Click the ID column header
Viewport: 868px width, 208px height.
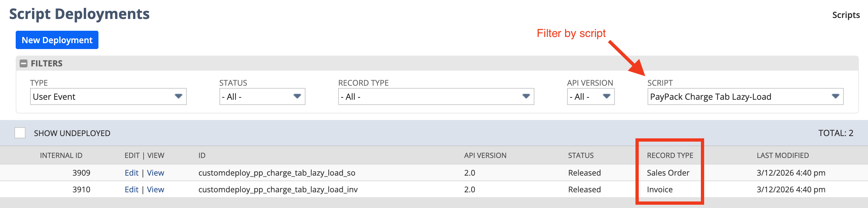click(201, 155)
